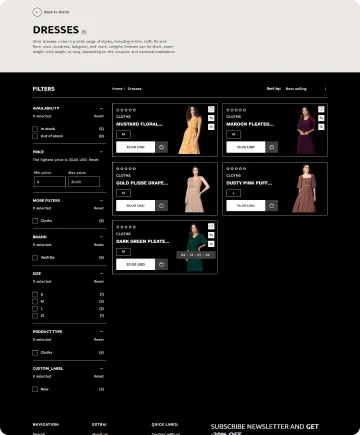Screen dimensions: 360x435
Task: Click countdown timer on Dark Green dress
Action: tap(196, 255)
